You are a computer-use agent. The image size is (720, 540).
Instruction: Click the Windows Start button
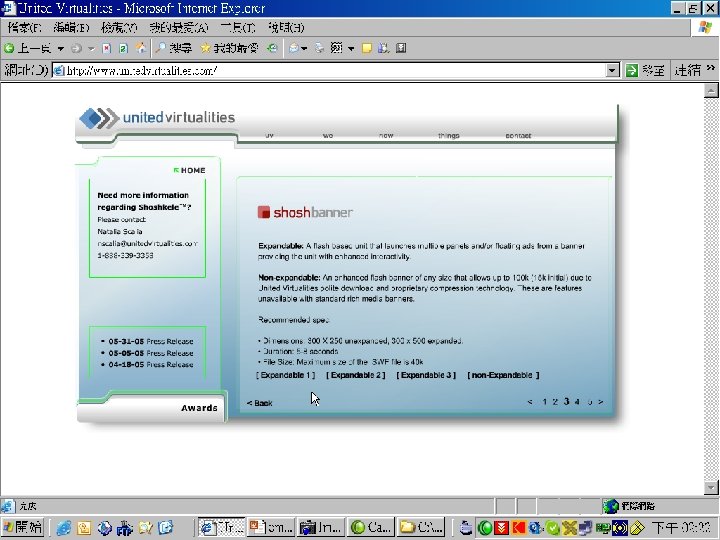click(x=22, y=527)
